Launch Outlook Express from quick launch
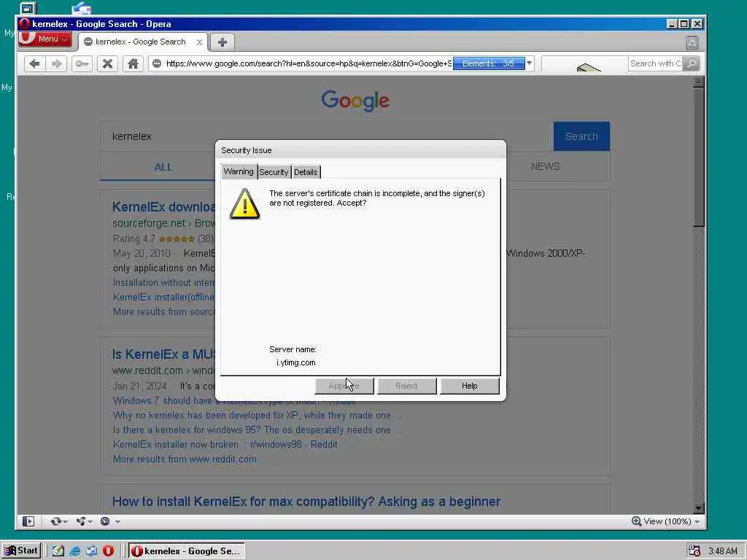The width and height of the screenshot is (747, 560). 91,551
